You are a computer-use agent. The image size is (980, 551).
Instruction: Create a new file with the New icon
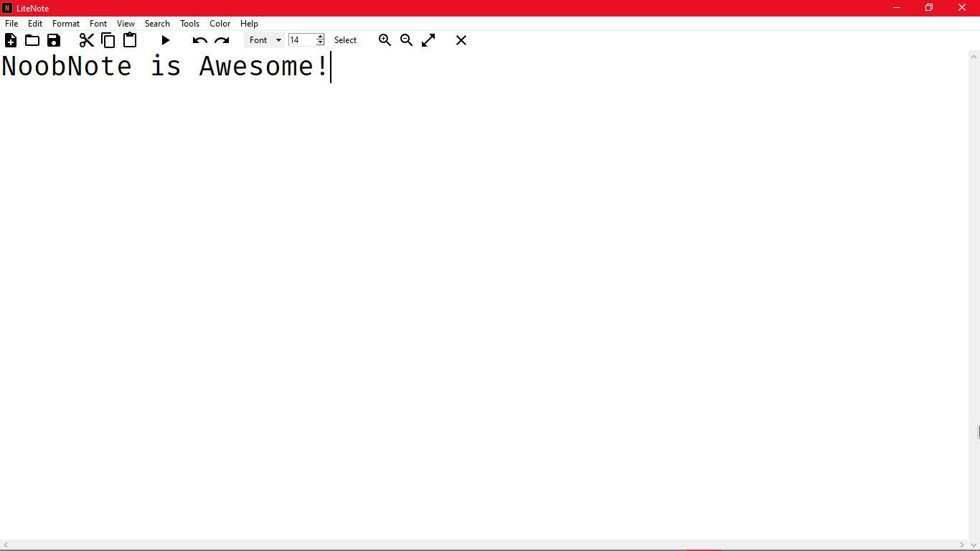pyautogui.click(x=11, y=40)
